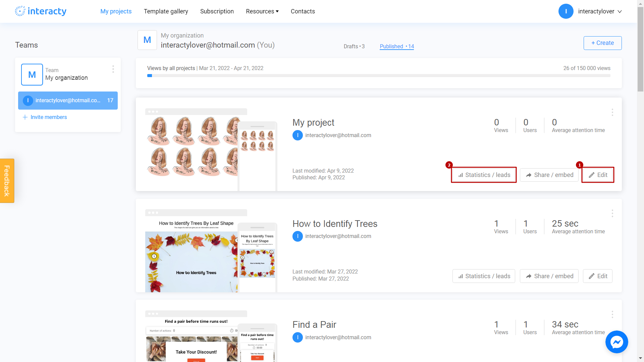Open My project mobile preview thumbnail
644x362 pixels.
tap(257, 156)
